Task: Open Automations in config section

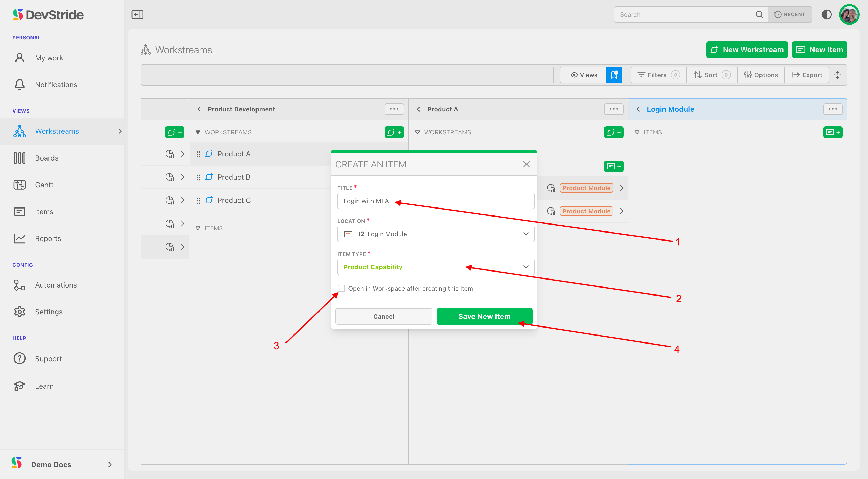Action: click(x=56, y=285)
